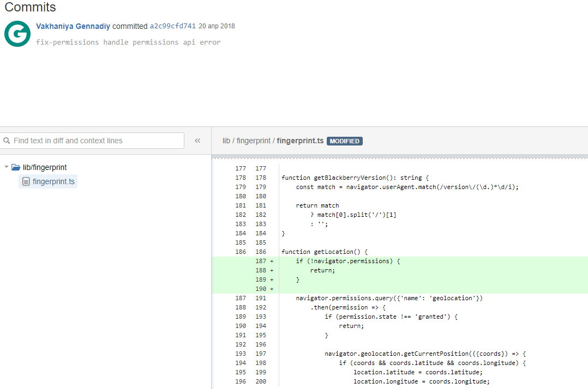The image size is (588, 389).
Task: Click the lib/fingerprint folder icon
Action: [16, 167]
